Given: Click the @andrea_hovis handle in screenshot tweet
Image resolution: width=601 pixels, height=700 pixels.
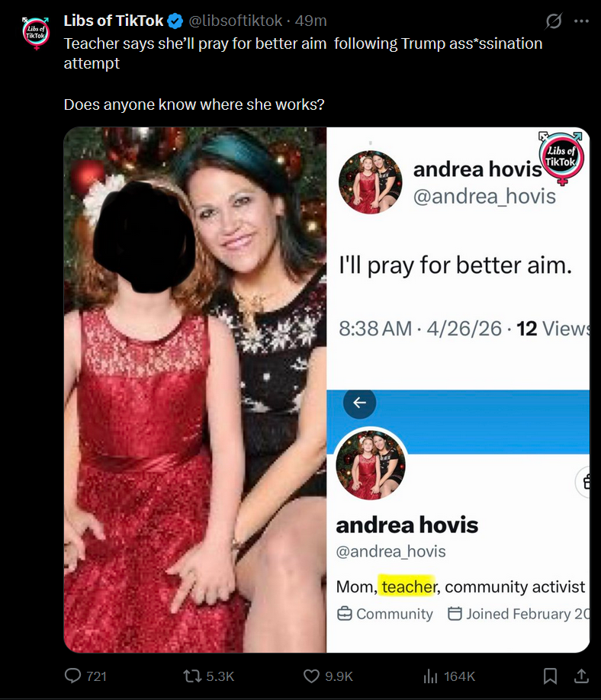Looking at the screenshot, I should coord(484,197).
